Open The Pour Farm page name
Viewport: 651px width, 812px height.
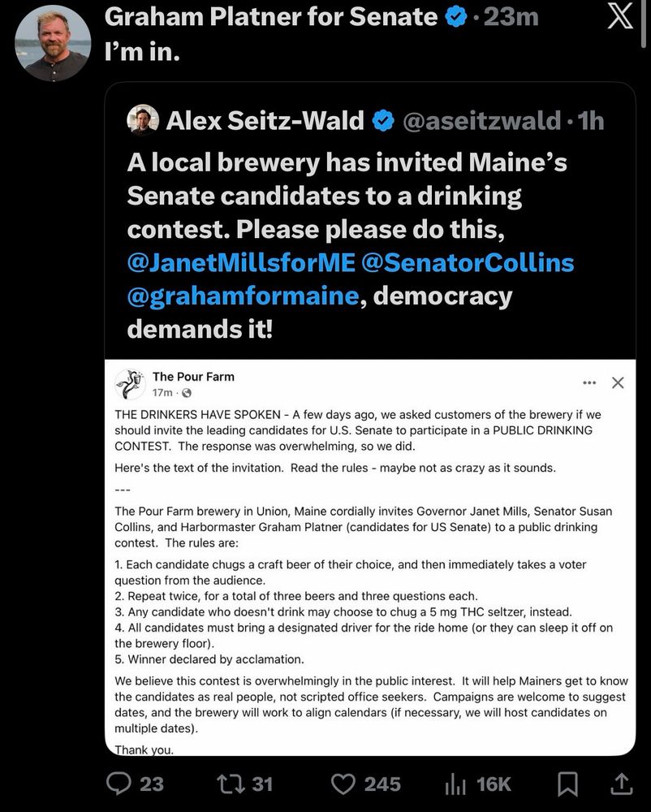click(193, 376)
